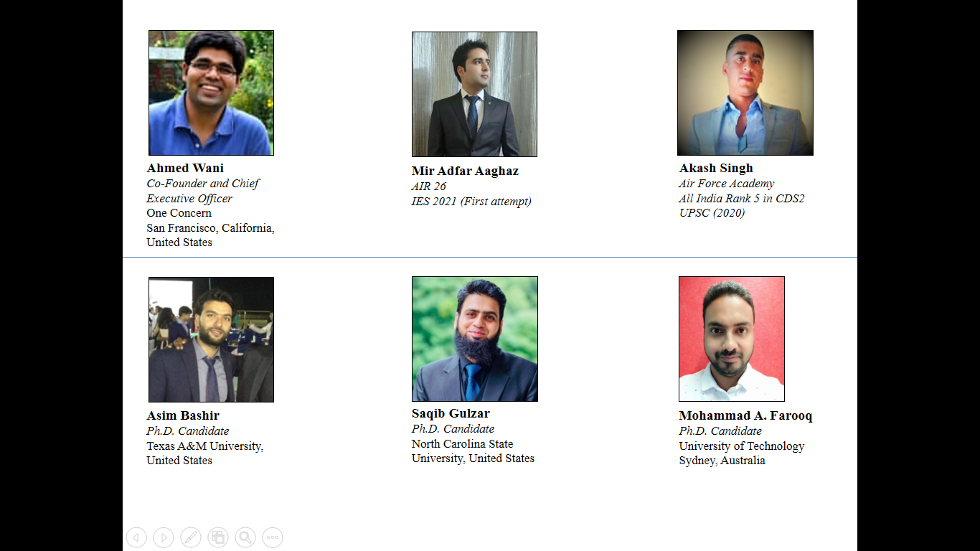Viewport: 980px width, 551px height.
Task: Click the name Ahmed Wani
Action: coord(185,168)
